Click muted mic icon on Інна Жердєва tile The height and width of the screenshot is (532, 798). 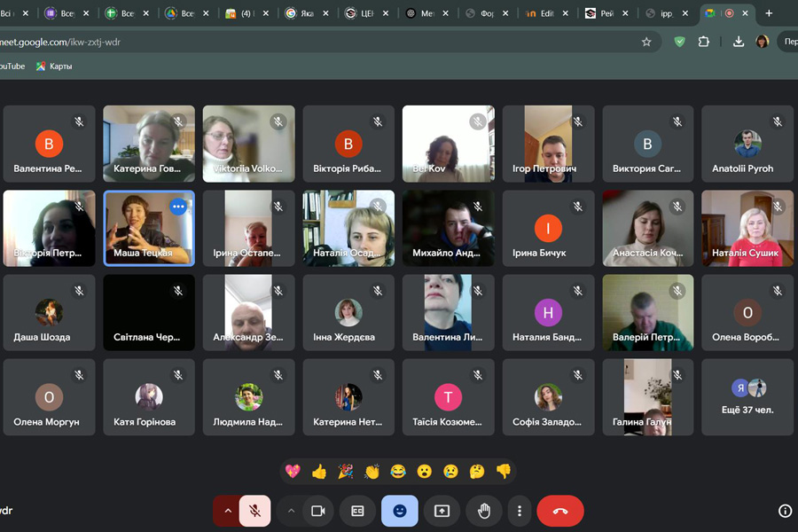tap(378, 291)
